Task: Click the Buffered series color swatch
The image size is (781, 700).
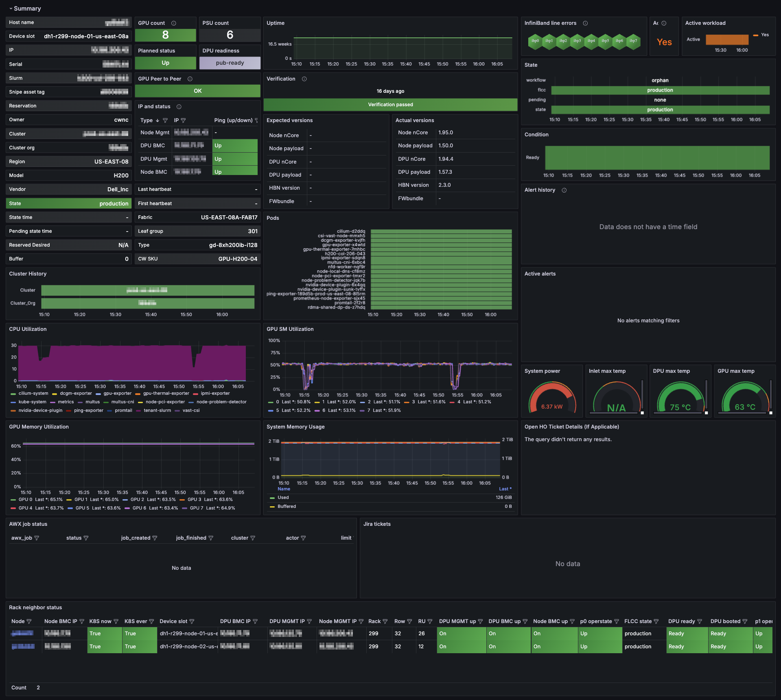Action: click(x=273, y=506)
